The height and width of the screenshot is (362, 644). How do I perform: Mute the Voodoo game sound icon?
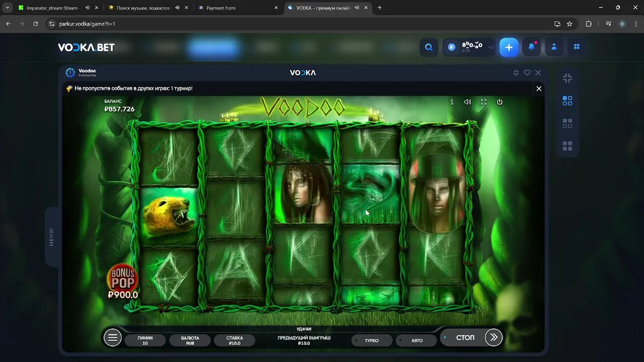point(467,102)
